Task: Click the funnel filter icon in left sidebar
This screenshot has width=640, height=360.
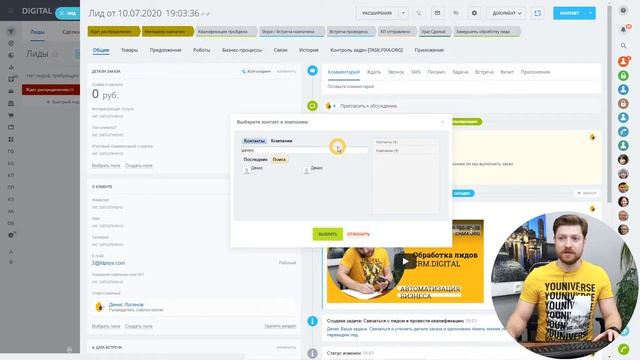Action: pos(11,31)
